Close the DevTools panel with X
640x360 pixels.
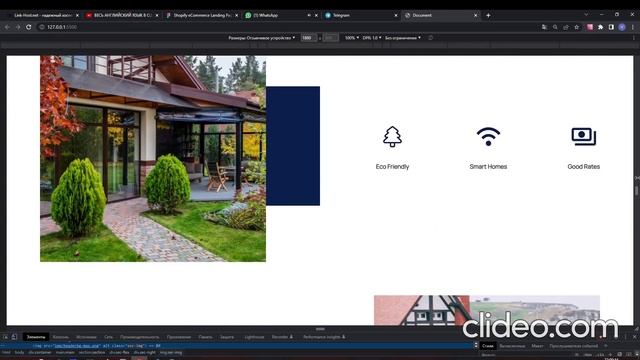tap(634, 337)
